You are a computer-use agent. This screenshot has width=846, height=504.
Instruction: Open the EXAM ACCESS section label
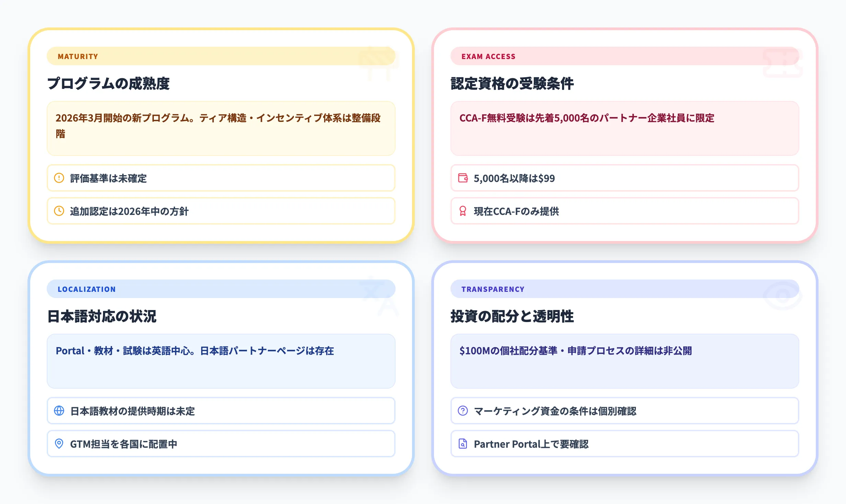coord(489,56)
